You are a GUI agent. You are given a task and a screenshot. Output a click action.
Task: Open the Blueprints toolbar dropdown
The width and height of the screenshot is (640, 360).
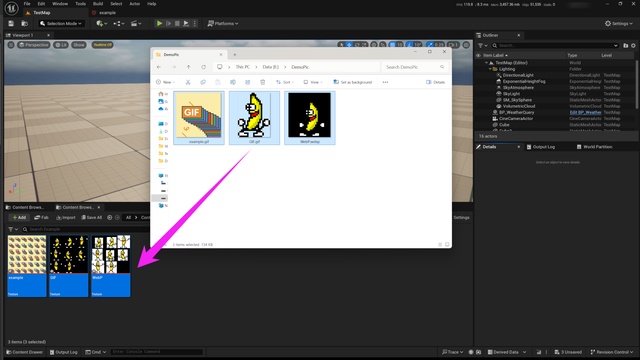(x=119, y=24)
